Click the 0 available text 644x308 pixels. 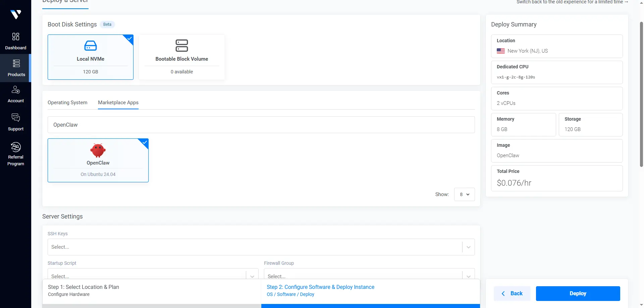pos(182,72)
